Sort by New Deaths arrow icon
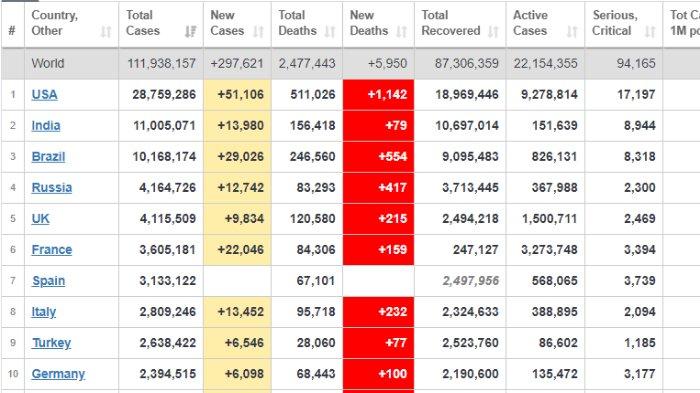 [402, 32]
